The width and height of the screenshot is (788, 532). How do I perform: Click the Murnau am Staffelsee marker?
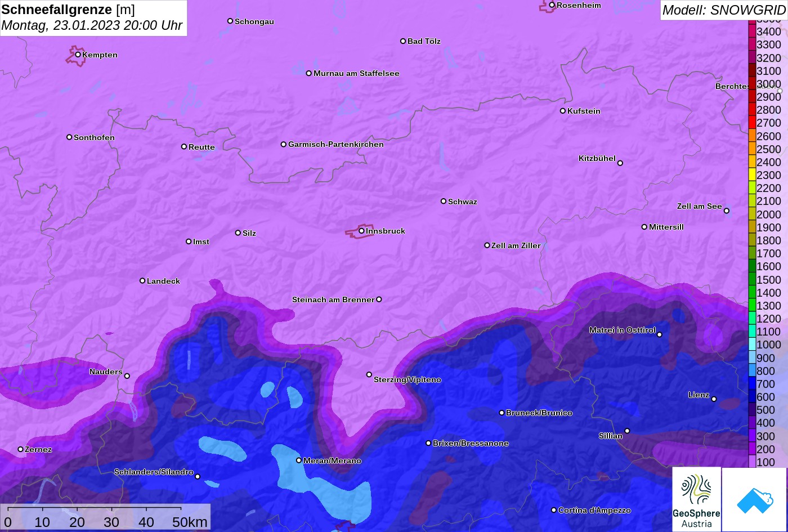tap(309, 73)
